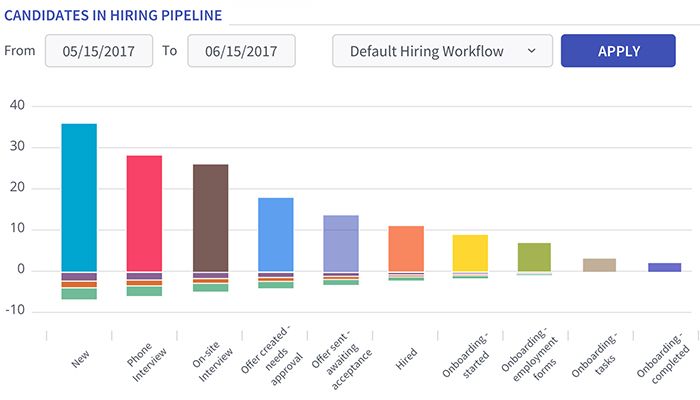Image resolution: width=700 pixels, height=400 pixels.
Task: Edit the To date field 06/15/2017
Action: coord(241,51)
